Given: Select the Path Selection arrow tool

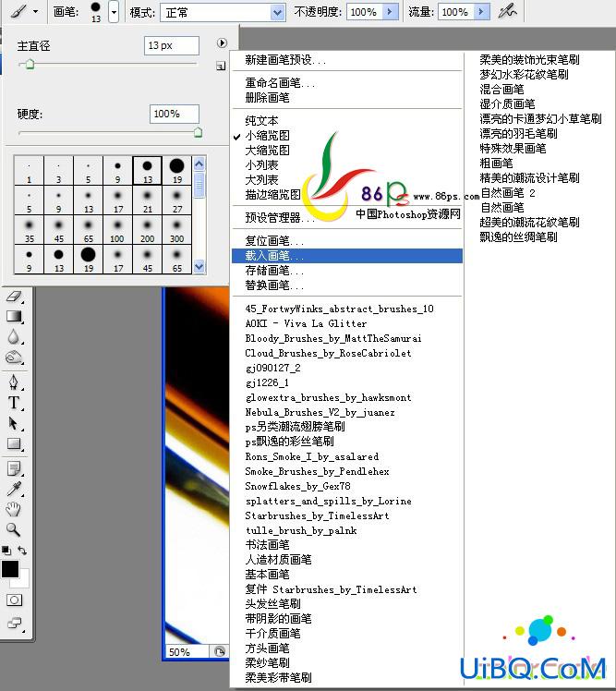Looking at the screenshot, I should (x=14, y=423).
